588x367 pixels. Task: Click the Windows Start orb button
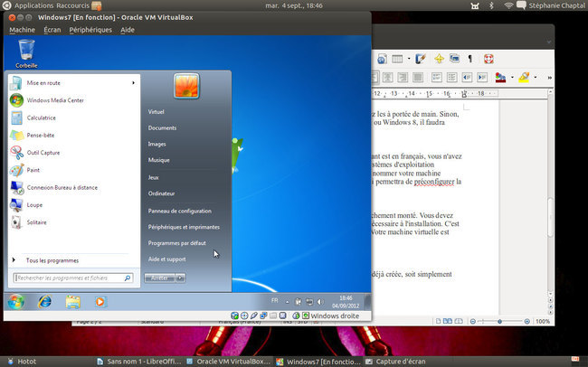[x=16, y=301]
